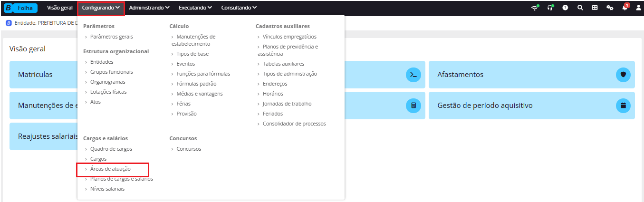
Task: Expand the Executando dropdown menu
Action: pos(195,8)
